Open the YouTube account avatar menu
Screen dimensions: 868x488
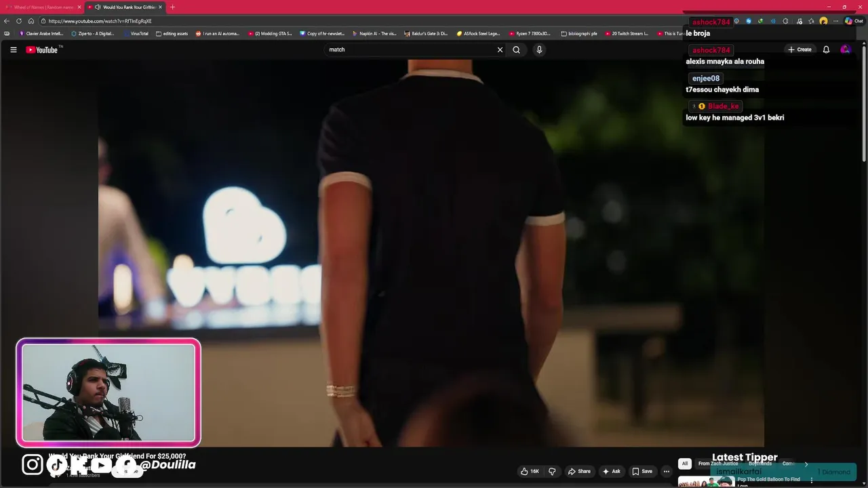click(845, 49)
